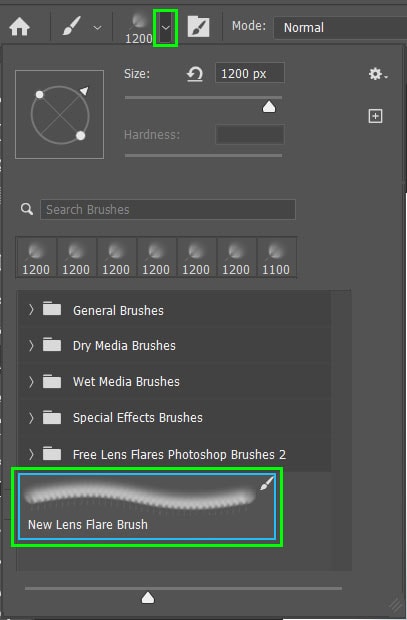The image size is (407, 620).
Task: Click the brush angle and roundness preview
Action: [x=60, y=114]
